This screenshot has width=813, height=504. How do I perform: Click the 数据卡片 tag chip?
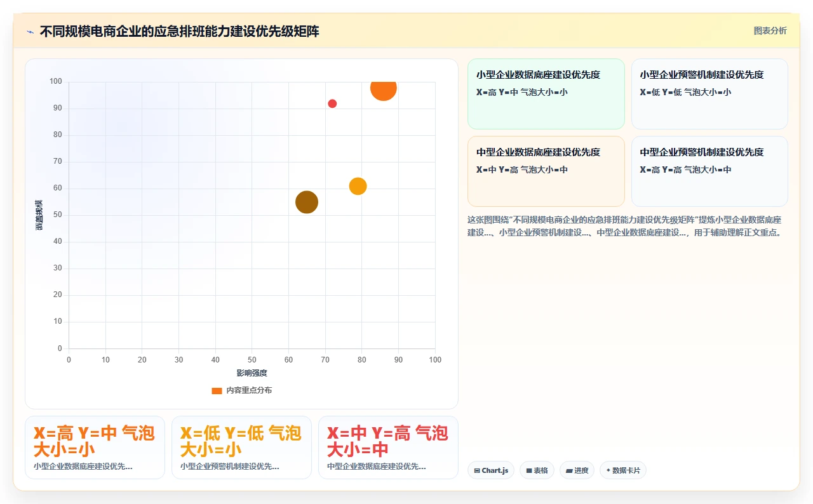(x=623, y=470)
